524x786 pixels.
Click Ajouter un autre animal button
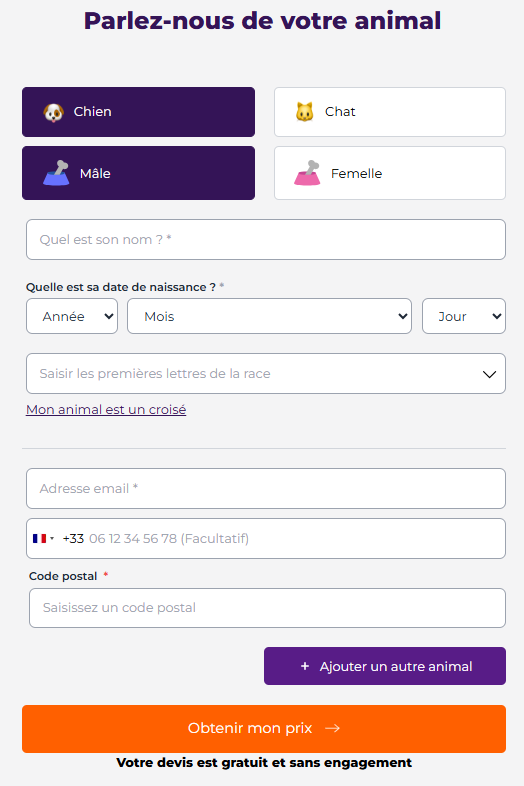click(385, 666)
